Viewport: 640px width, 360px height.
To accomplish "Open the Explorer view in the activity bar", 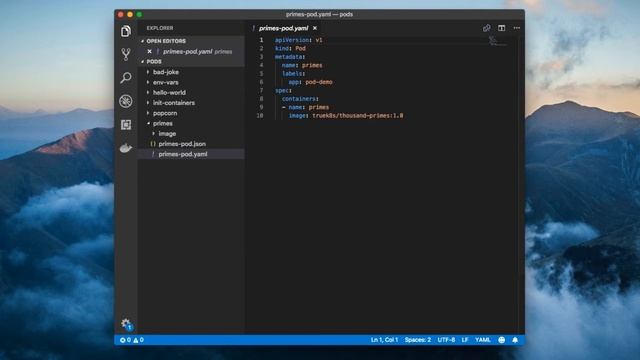I will coord(126,31).
